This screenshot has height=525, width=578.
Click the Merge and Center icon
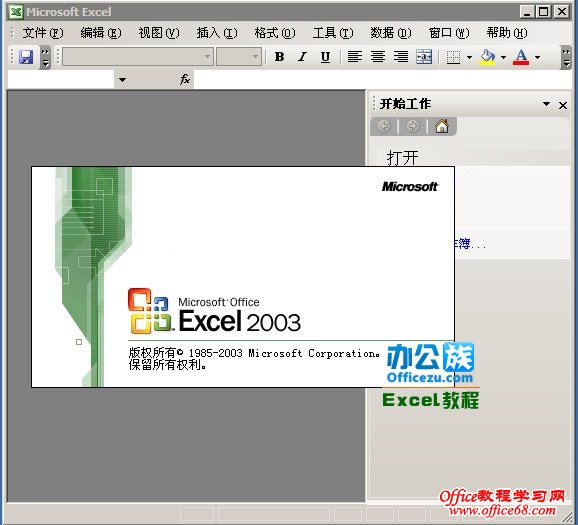coord(424,57)
